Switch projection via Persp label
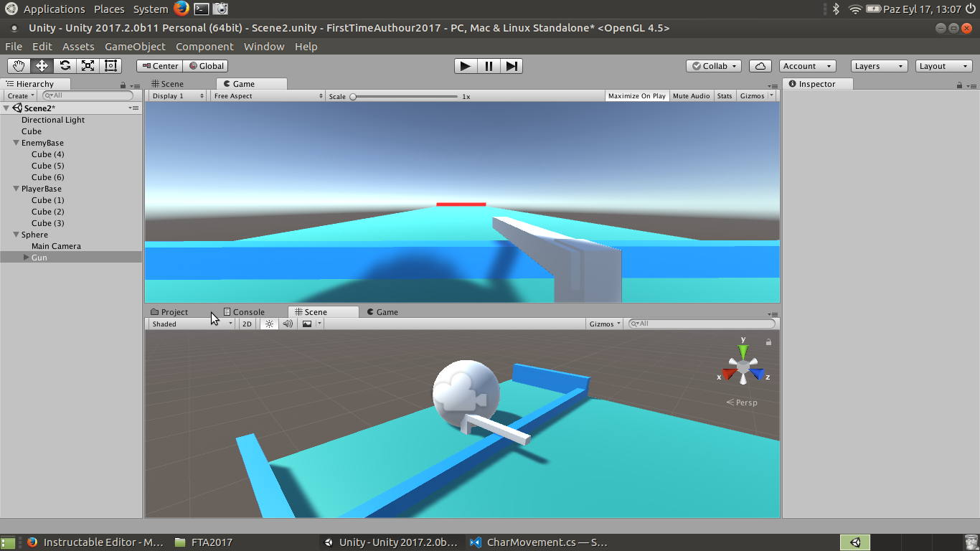This screenshot has height=551, width=980. click(x=742, y=402)
